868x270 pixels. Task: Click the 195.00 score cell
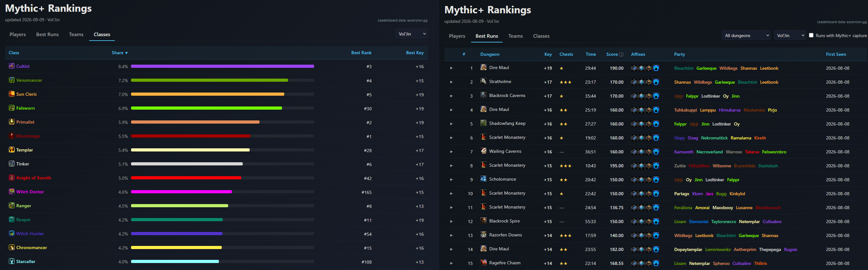[x=617, y=166]
